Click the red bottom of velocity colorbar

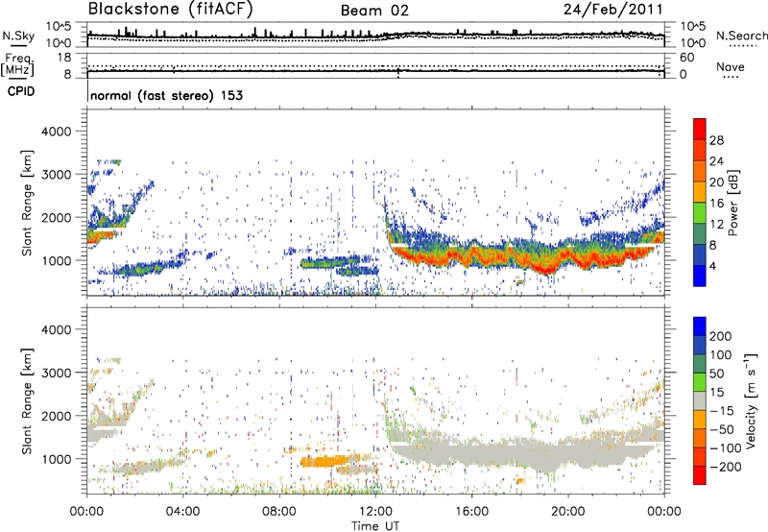tap(700, 475)
